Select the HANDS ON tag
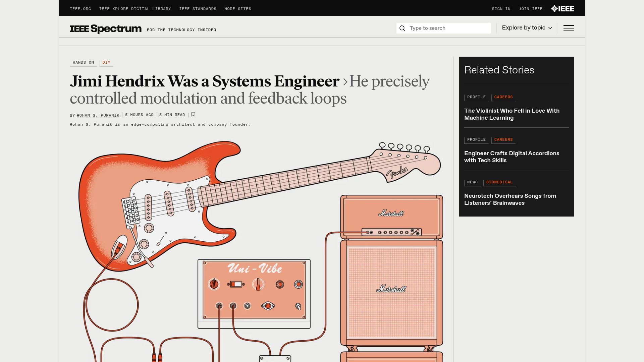 (x=84, y=63)
